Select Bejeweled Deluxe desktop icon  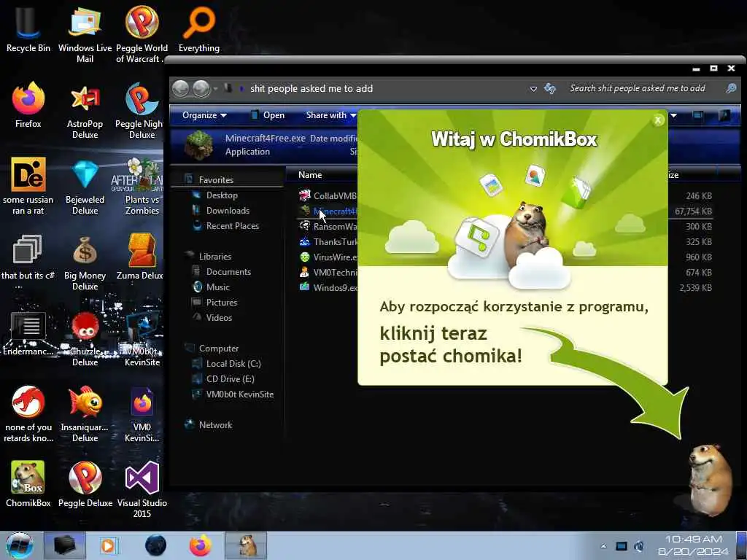(x=85, y=186)
